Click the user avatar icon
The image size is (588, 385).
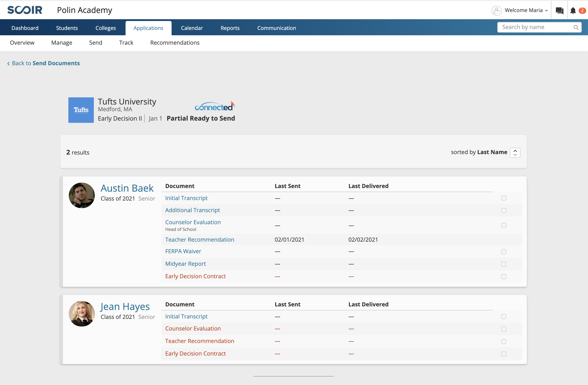coord(496,10)
